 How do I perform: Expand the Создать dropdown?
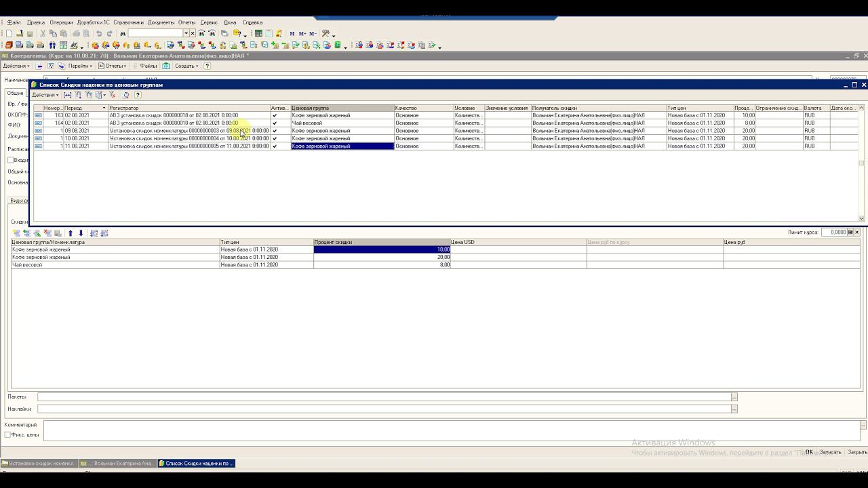(186, 66)
